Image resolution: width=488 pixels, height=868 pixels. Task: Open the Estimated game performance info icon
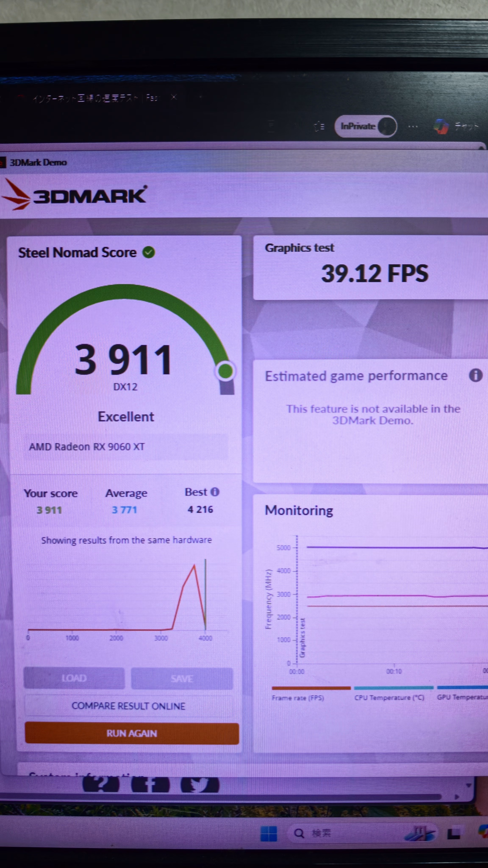[x=475, y=375]
